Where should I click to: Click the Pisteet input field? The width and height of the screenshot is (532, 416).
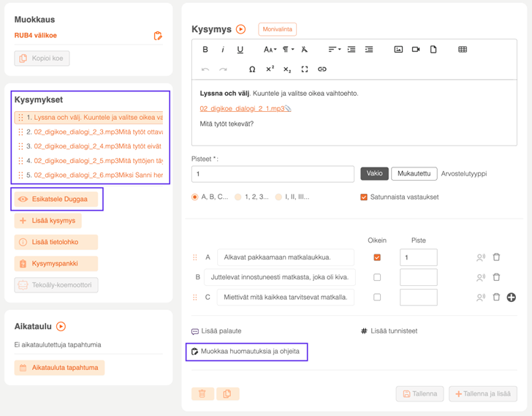pos(273,174)
